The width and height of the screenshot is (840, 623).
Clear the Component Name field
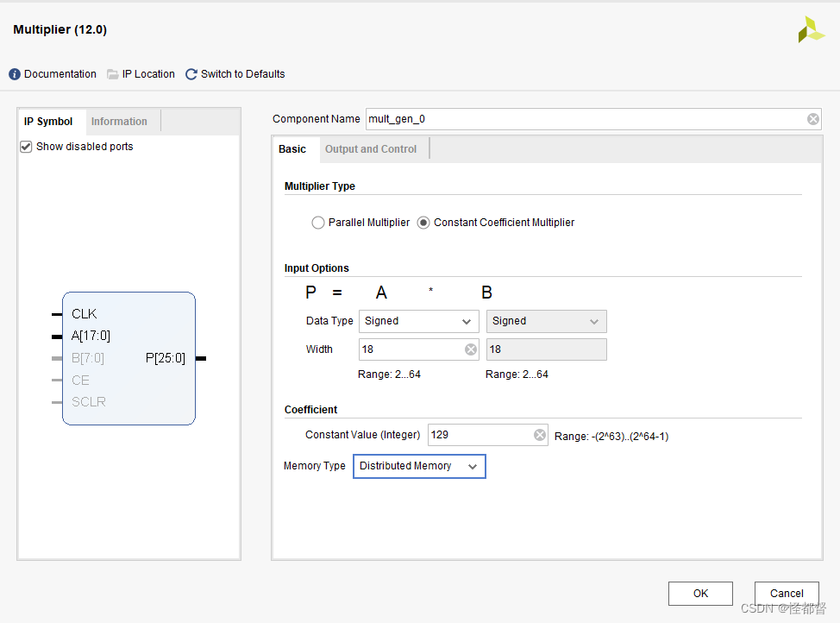pos(812,119)
